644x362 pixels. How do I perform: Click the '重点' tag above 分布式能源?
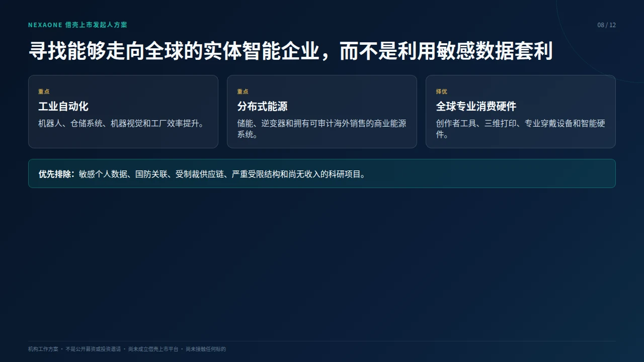coord(243,92)
